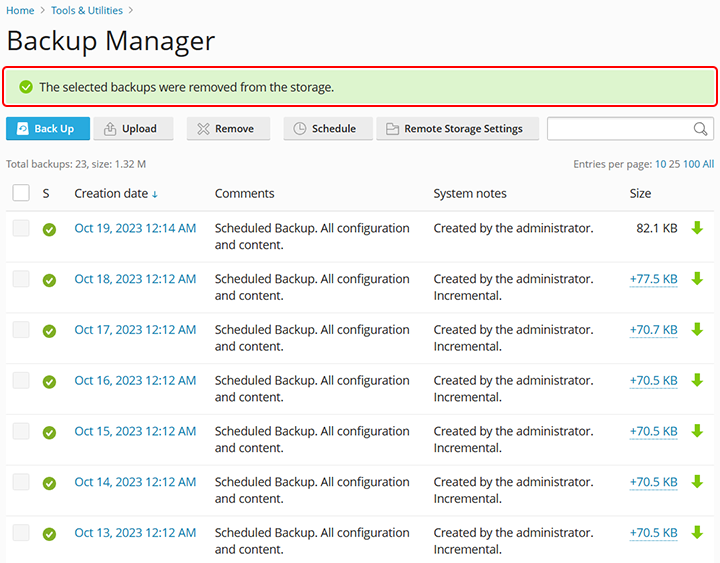Click download arrow for Oct 18 backup

point(697,279)
